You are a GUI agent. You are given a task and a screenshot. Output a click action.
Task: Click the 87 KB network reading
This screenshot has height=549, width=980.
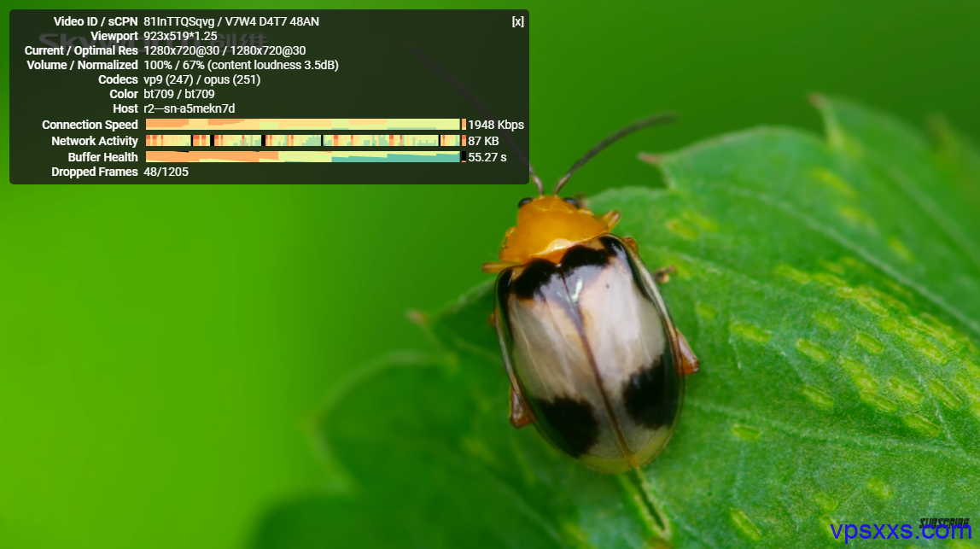[483, 141]
